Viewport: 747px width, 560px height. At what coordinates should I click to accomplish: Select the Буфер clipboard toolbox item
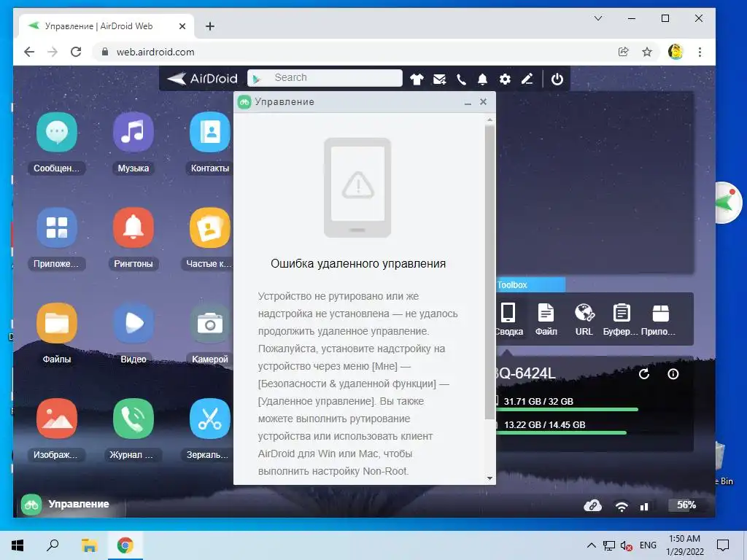click(x=622, y=319)
